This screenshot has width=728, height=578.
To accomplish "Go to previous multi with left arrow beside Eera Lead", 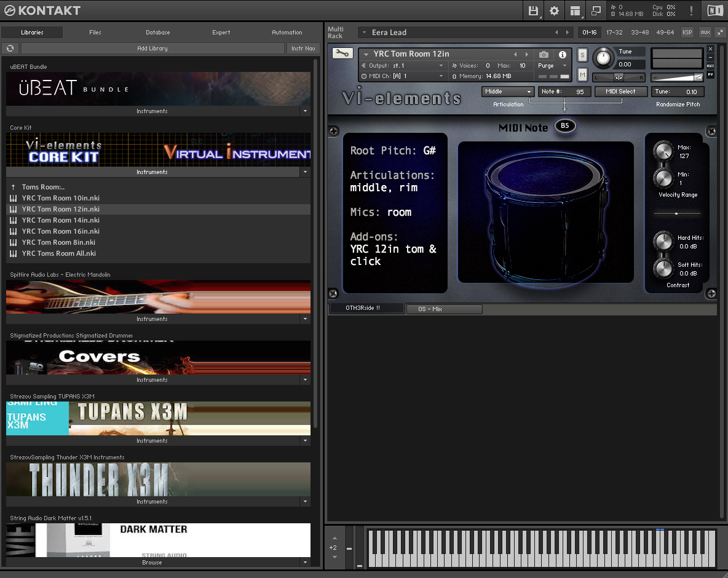I will coord(556,33).
